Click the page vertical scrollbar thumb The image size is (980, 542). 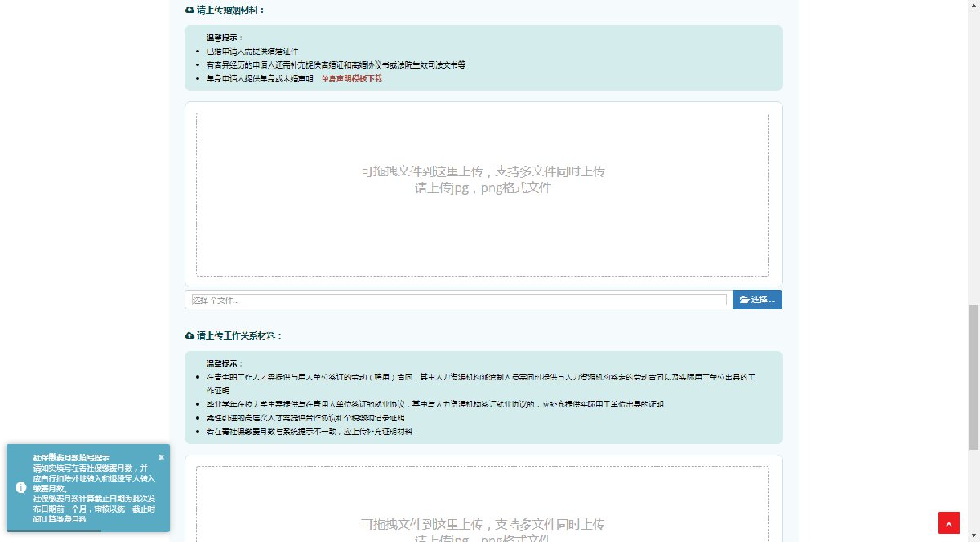click(973, 377)
